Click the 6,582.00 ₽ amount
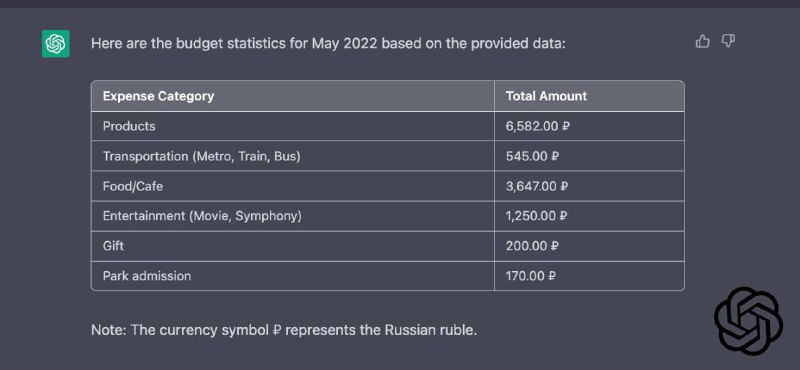This screenshot has height=370, width=800. [x=537, y=126]
